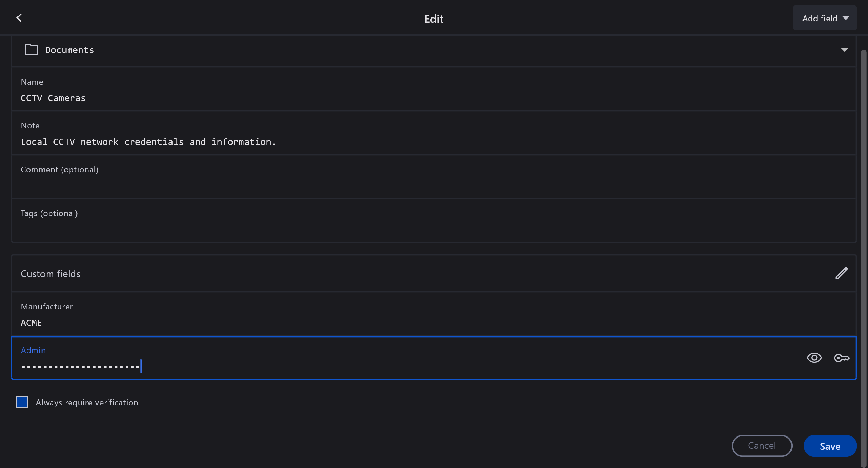
Task: Reveal the Admin password with eye icon
Action: (814, 358)
